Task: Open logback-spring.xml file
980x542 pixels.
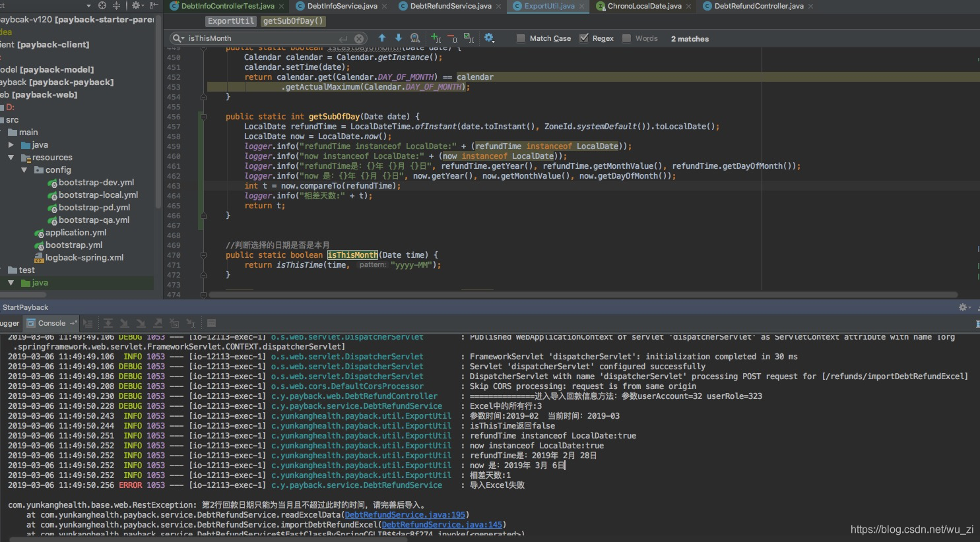Action: coord(84,258)
